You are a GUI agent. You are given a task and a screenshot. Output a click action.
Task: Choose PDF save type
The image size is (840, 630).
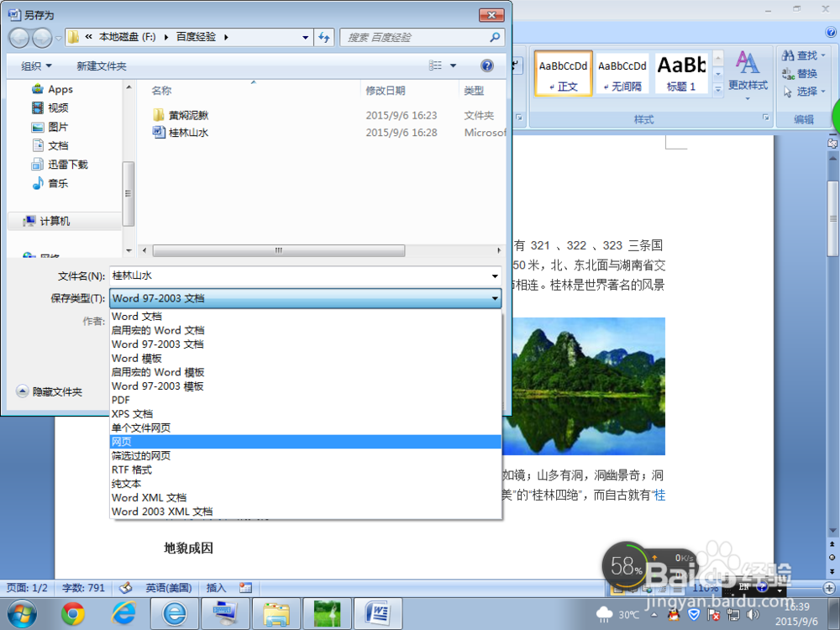coord(306,400)
